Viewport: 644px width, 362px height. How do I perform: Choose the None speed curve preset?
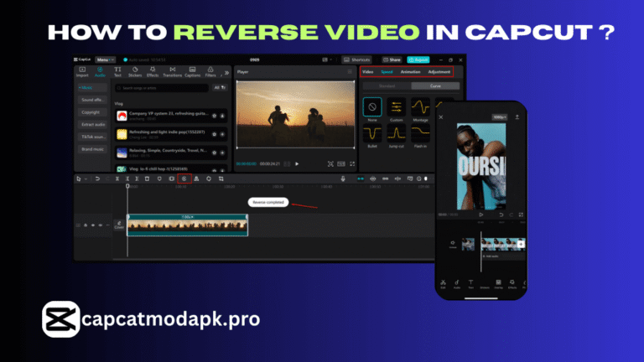pos(372,107)
